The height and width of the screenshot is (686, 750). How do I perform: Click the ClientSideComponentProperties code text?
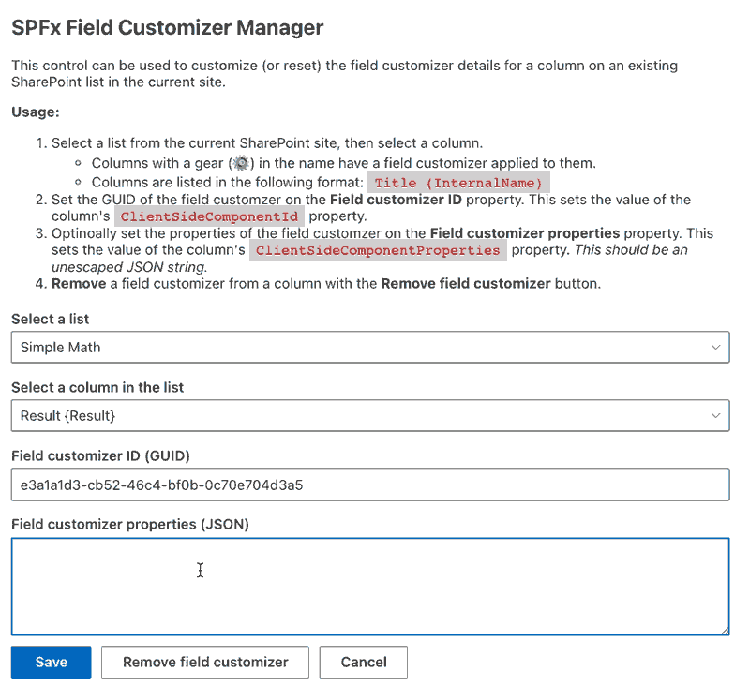pyautogui.click(x=378, y=250)
